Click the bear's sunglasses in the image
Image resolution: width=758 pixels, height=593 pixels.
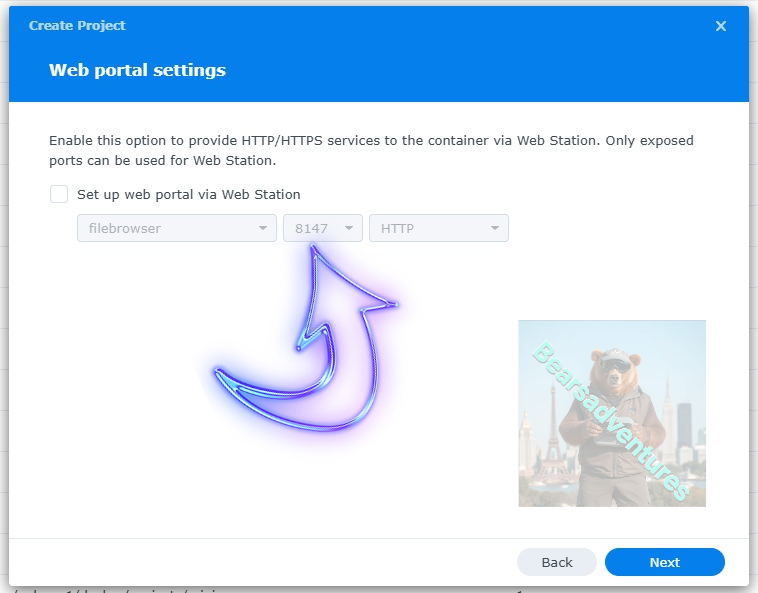614,367
